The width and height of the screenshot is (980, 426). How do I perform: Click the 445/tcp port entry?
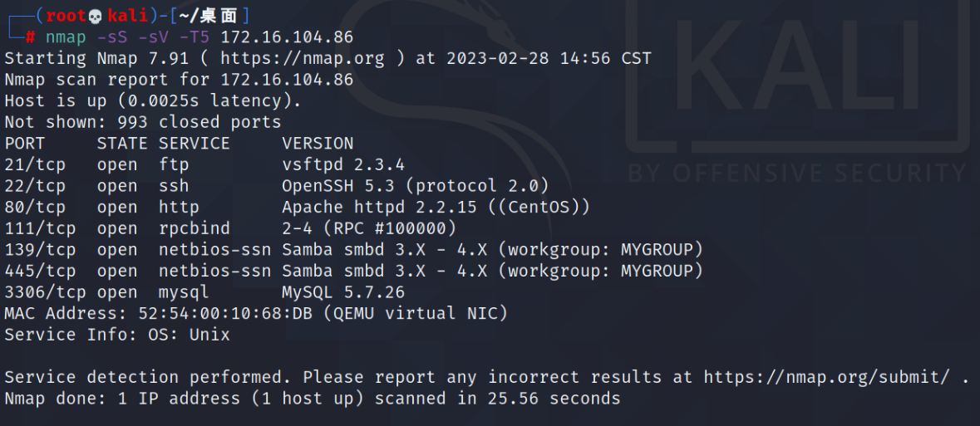coord(40,271)
